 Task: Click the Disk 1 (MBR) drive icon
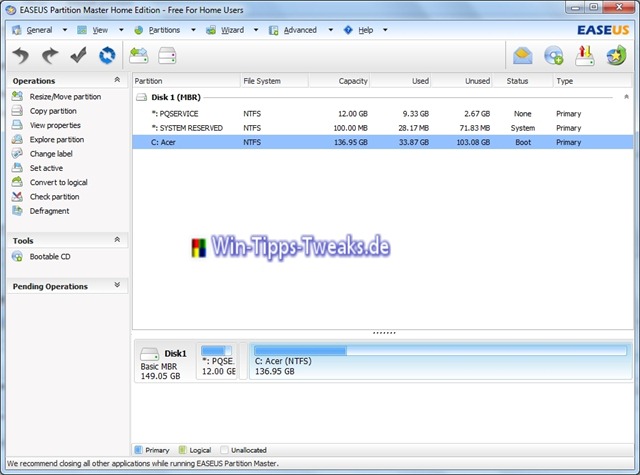141,97
